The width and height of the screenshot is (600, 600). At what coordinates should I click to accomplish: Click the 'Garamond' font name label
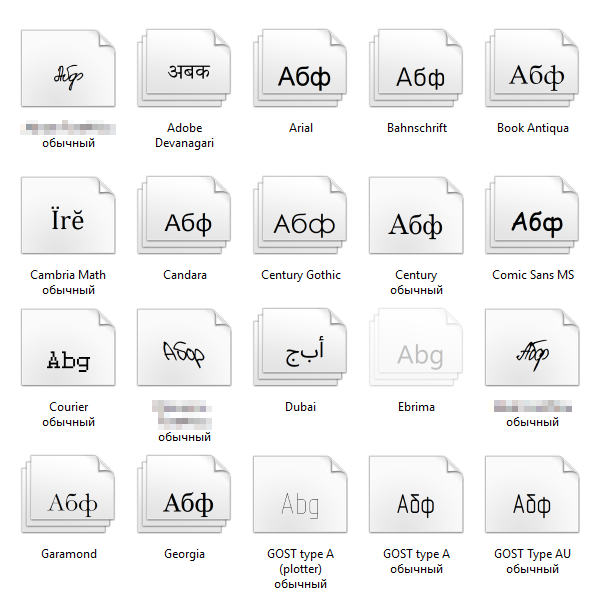(69, 554)
